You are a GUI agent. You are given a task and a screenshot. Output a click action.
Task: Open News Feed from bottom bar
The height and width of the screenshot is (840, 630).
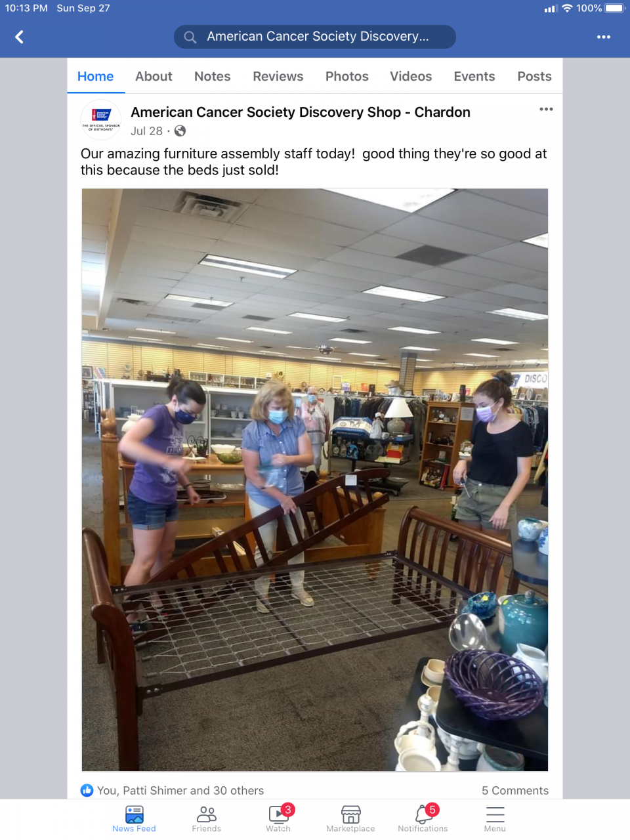pyautogui.click(x=135, y=819)
